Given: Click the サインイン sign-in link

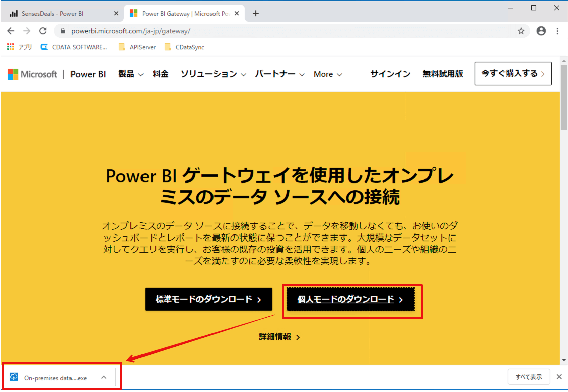Looking at the screenshot, I should [390, 74].
